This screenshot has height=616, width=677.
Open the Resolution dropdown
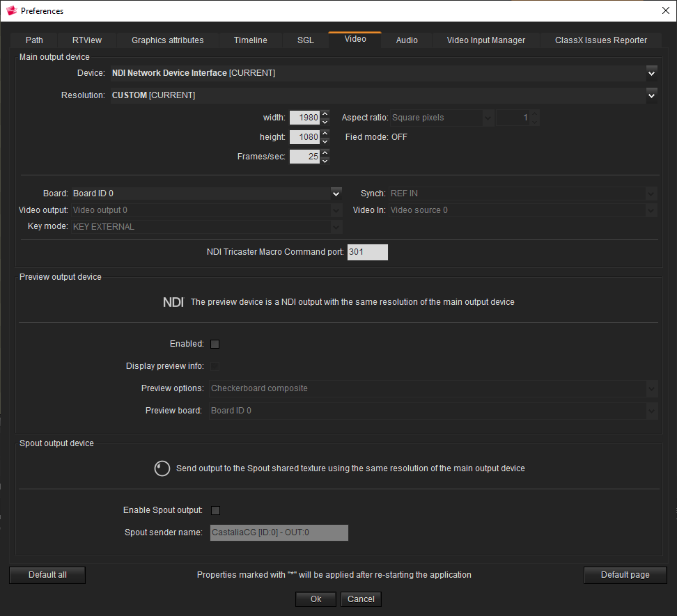[x=651, y=95]
